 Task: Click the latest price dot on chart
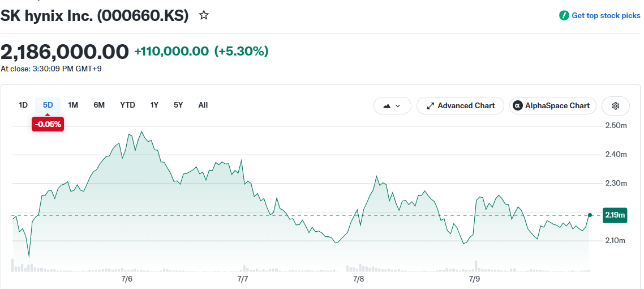(590, 215)
